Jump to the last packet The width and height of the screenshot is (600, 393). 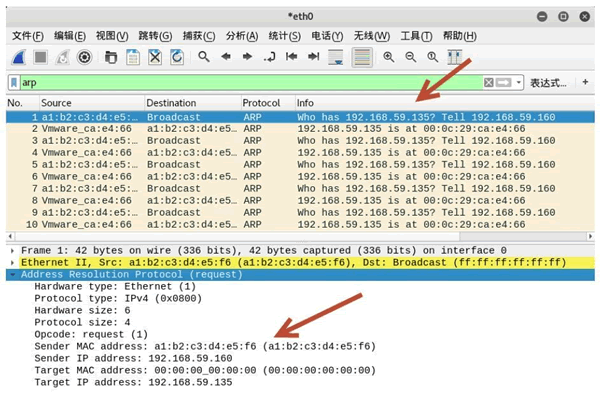coord(313,57)
